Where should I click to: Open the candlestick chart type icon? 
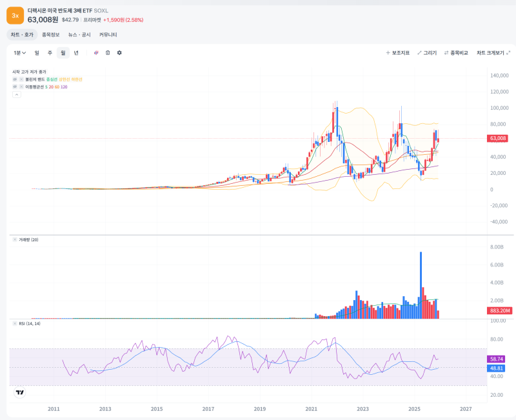pyautogui.click(x=96, y=53)
